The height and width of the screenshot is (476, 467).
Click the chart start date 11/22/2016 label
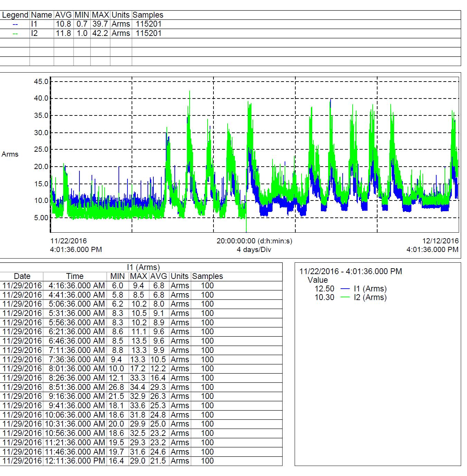(69, 241)
